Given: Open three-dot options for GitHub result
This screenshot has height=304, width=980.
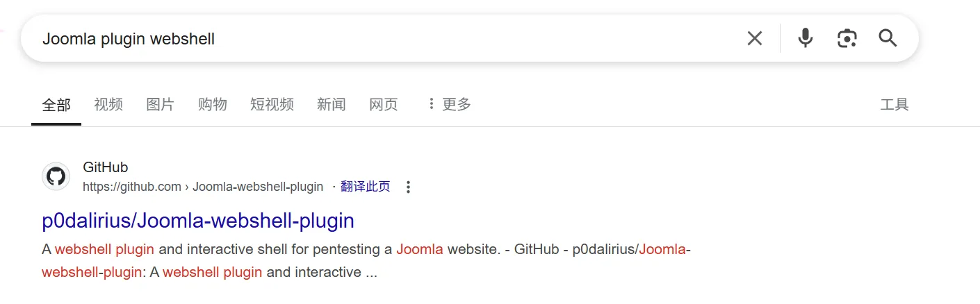Looking at the screenshot, I should pos(408,187).
